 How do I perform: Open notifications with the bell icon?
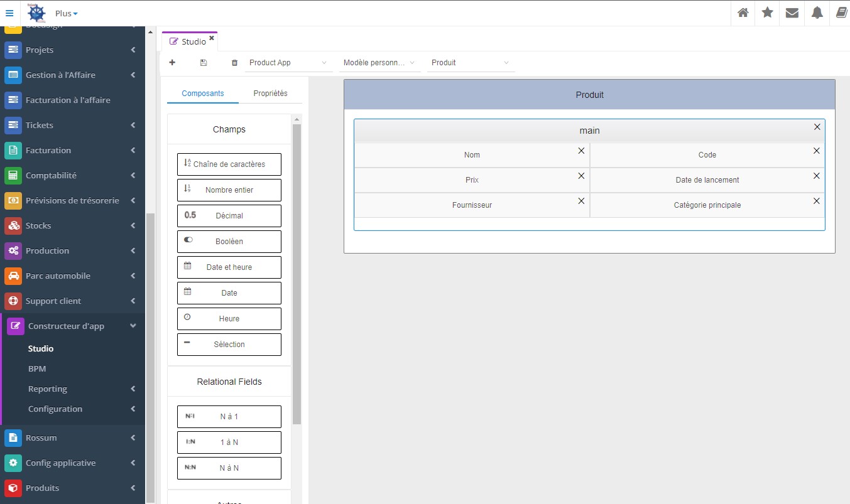[817, 13]
